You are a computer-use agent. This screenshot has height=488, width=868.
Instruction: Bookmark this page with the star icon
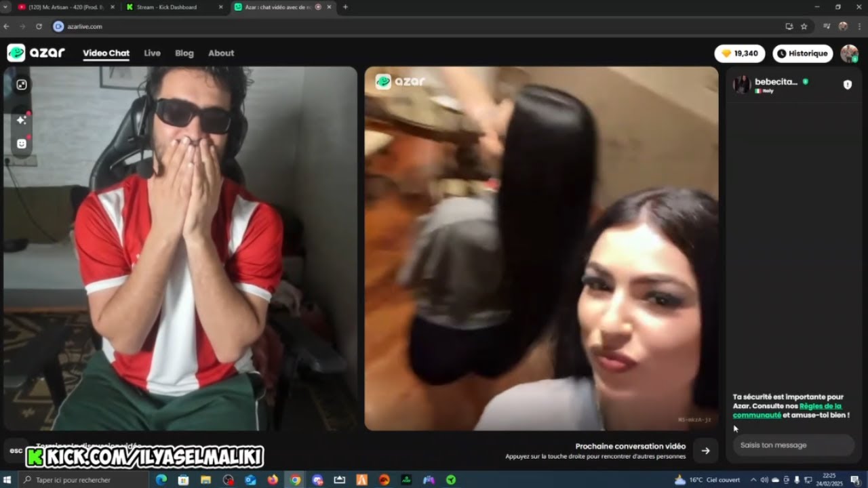(x=804, y=26)
